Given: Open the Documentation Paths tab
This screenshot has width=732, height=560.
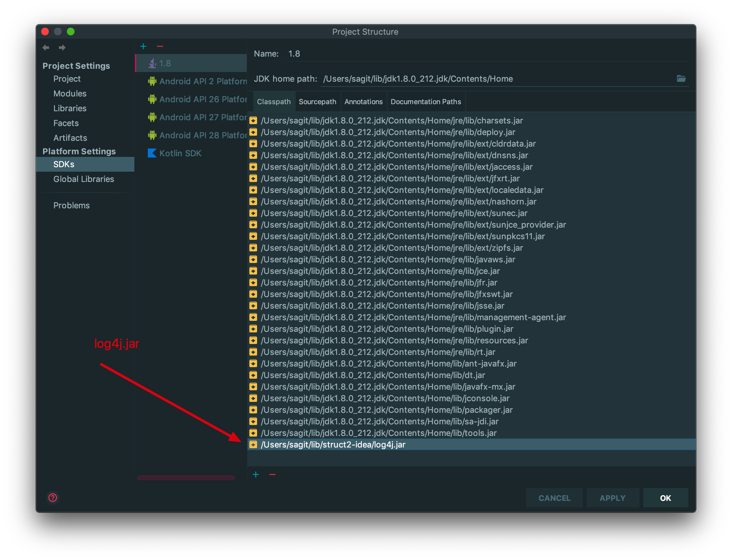Looking at the screenshot, I should 426,102.
